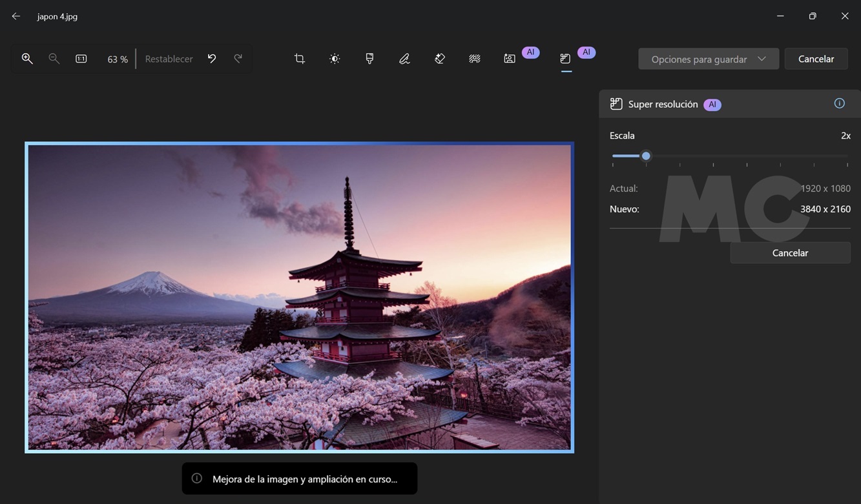Image resolution: width=861 pixels, height=504 pixels.
Task: Click the zoom out magnifier icon
Action: [54, 59]
